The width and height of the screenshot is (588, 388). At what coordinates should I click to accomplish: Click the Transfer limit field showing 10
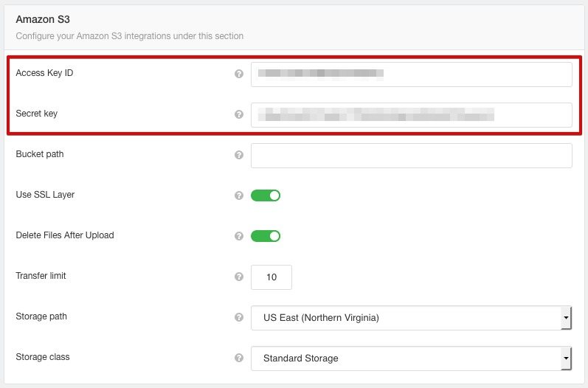tap(271, 277)
